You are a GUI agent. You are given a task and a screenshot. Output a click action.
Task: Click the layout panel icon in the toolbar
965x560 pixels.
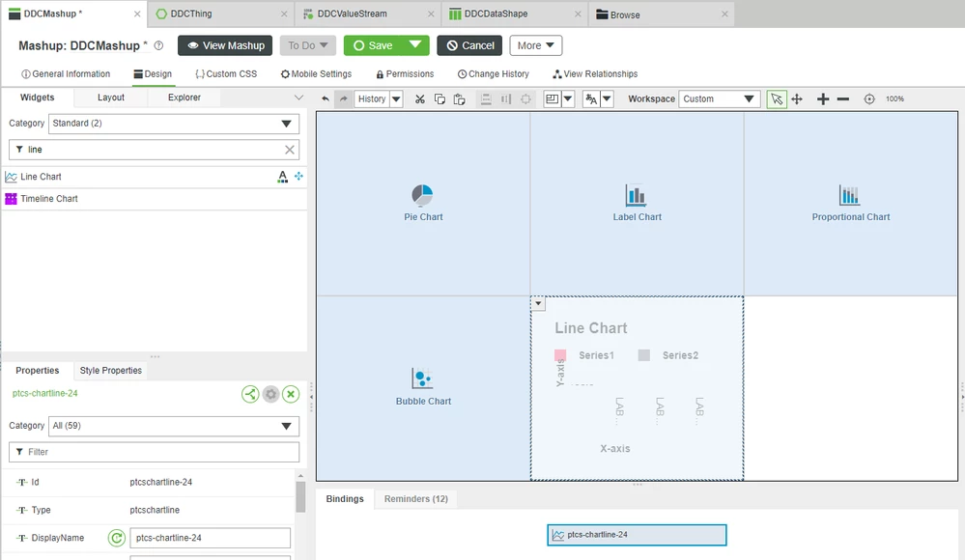tap(552, 98)
